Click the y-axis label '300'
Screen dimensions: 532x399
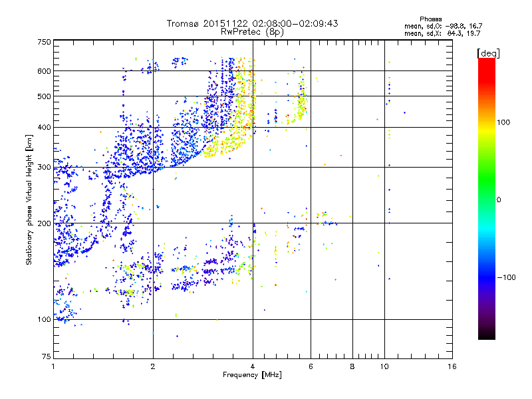point(44,168)
